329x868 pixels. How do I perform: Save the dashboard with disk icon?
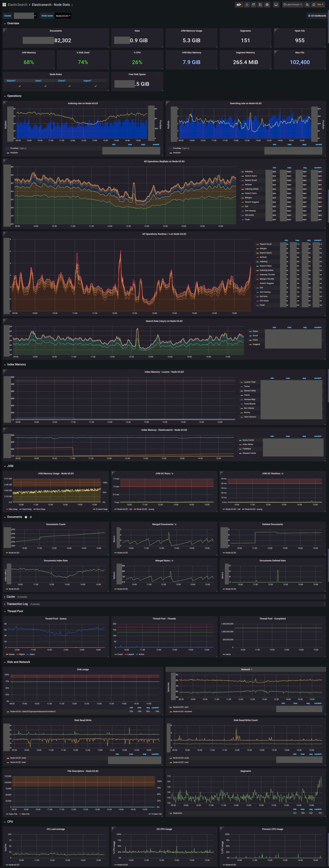[x=260, y=5]
